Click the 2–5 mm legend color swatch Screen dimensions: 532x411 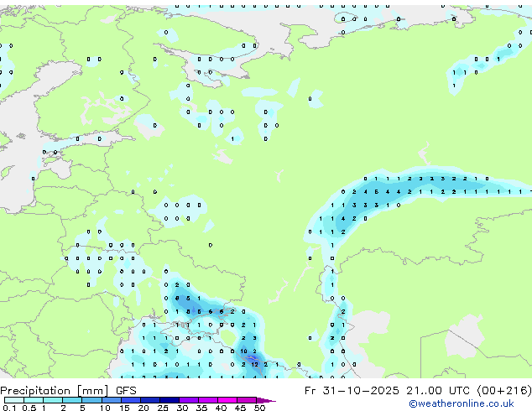[72, 400]
